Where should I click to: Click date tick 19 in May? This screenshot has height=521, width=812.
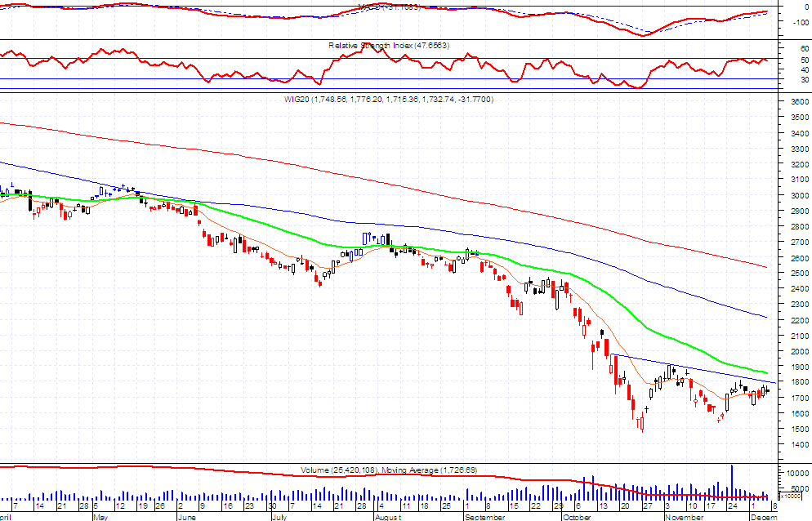coord(142,506)
